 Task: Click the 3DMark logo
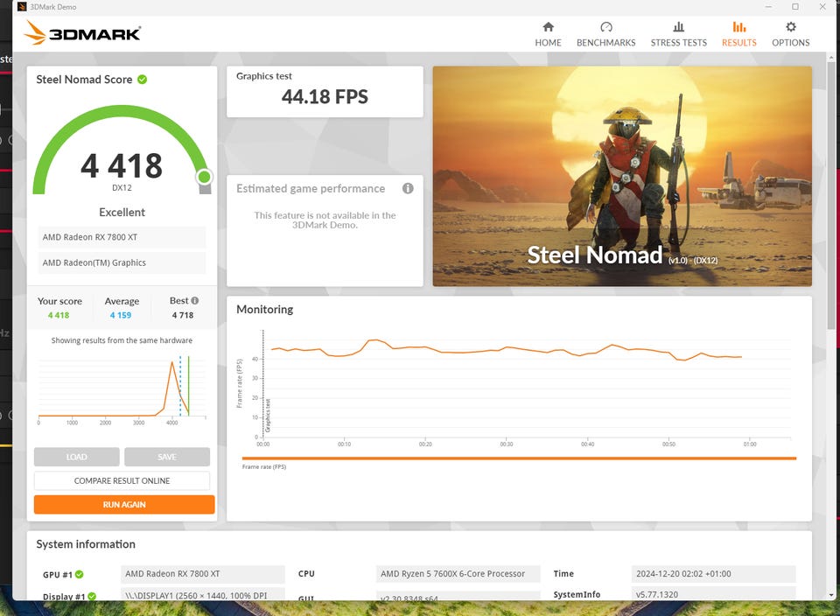click(82, 33)
